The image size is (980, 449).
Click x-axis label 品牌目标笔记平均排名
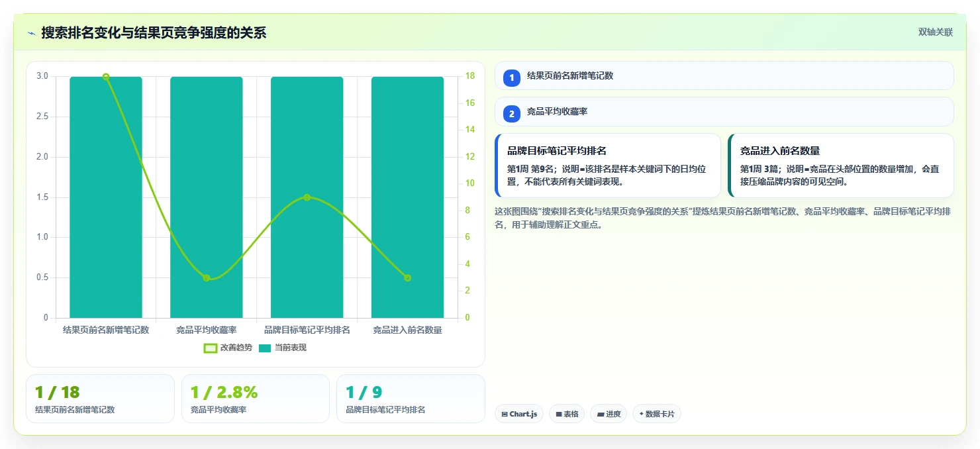click(x=307, y=330)
